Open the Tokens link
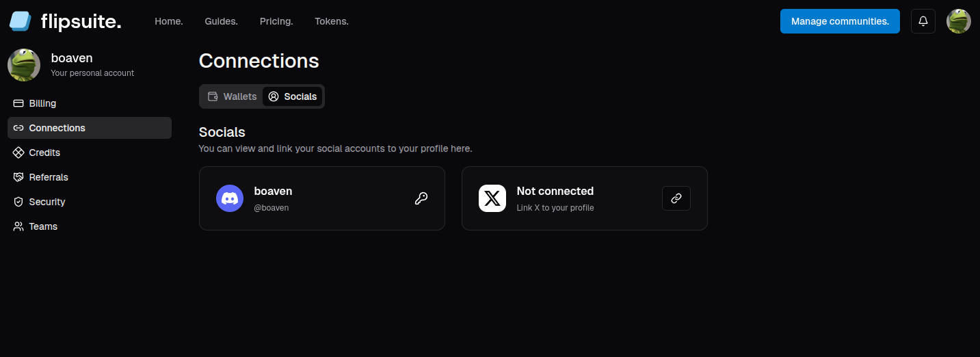The width and height of the screenshot is (980, 357). (332, 21)
